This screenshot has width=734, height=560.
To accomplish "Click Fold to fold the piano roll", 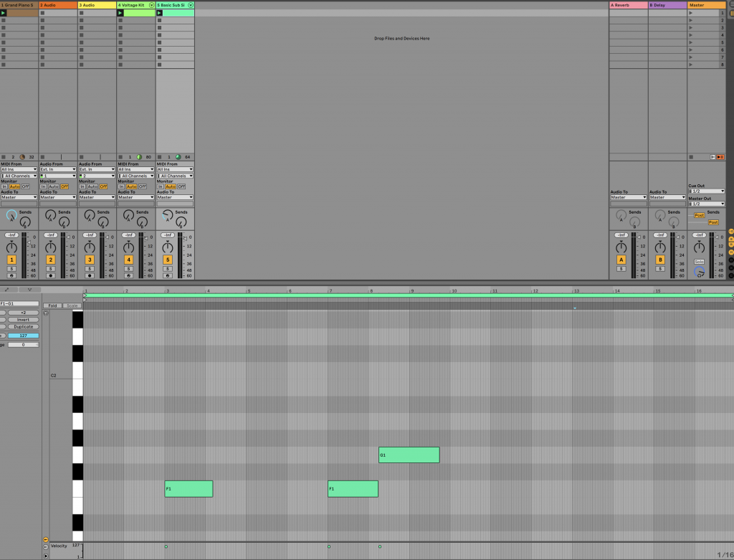I will 52,305.
